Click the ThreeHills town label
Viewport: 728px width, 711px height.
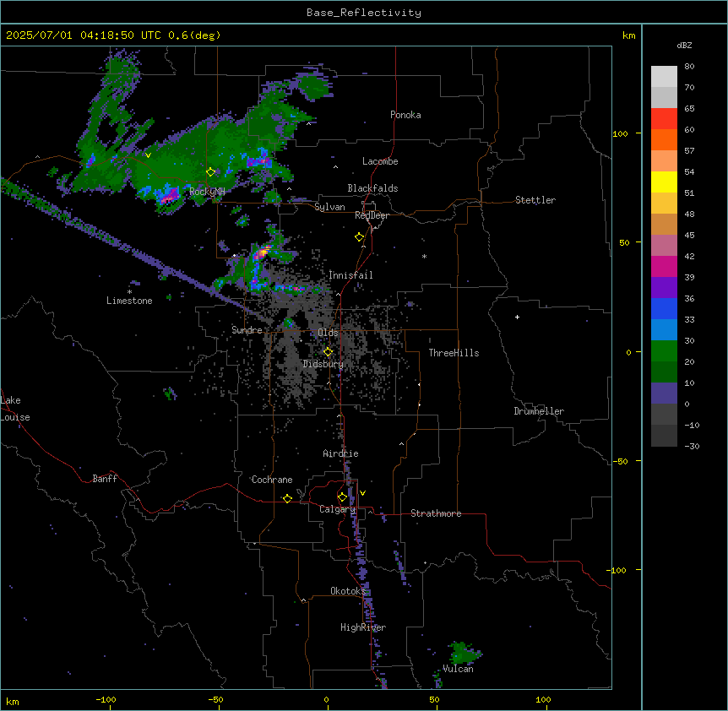tap(454, 353)
